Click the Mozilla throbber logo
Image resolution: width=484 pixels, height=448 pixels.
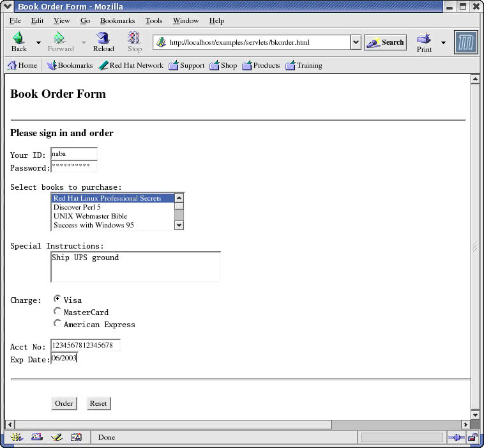[465, 42]
